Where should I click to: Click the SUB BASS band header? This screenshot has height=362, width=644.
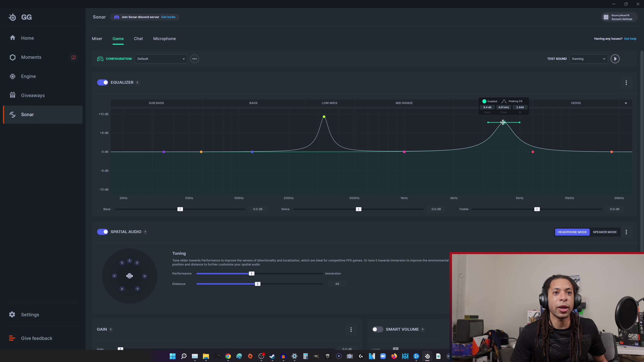[x=156, y=103]
